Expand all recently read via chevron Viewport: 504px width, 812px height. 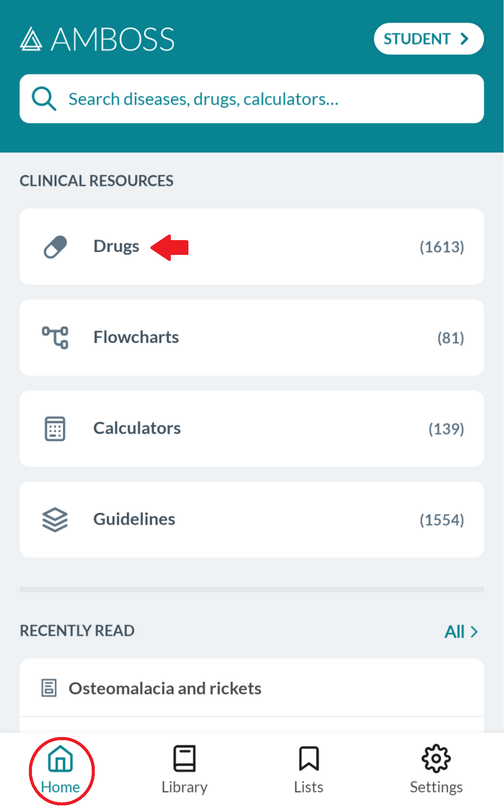(474, 632)
